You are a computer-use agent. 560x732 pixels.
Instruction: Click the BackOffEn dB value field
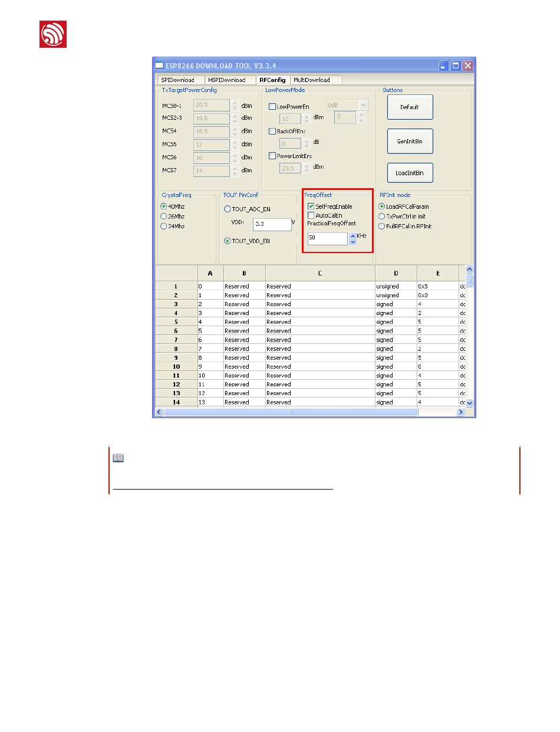[290, 143]
